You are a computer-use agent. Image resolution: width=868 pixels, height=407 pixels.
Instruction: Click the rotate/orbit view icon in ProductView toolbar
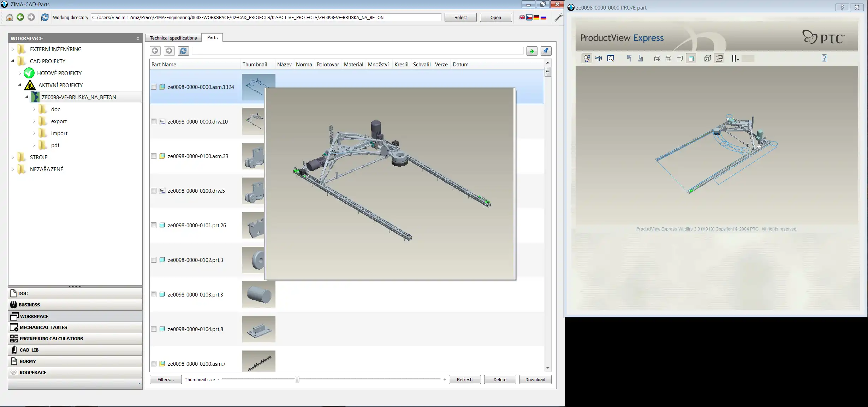(x=586, y=58)
